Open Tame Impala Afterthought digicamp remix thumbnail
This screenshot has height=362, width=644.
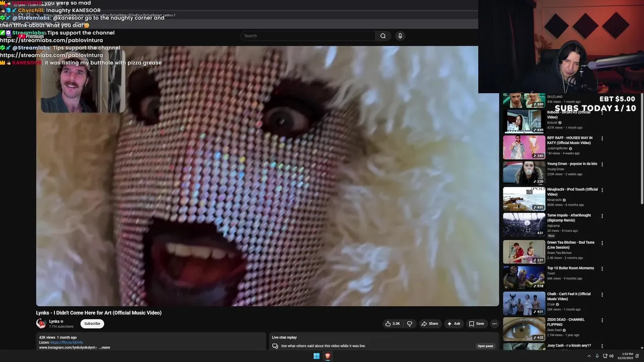click(524, 225)
